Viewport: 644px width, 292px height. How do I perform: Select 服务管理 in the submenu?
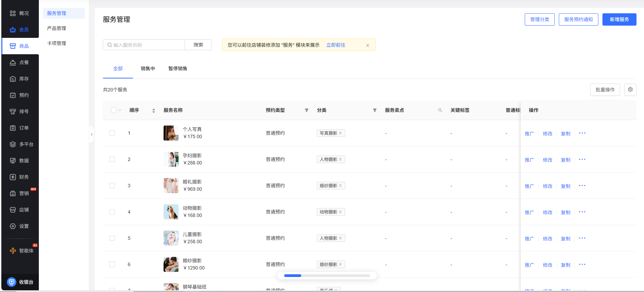[64, 13]
